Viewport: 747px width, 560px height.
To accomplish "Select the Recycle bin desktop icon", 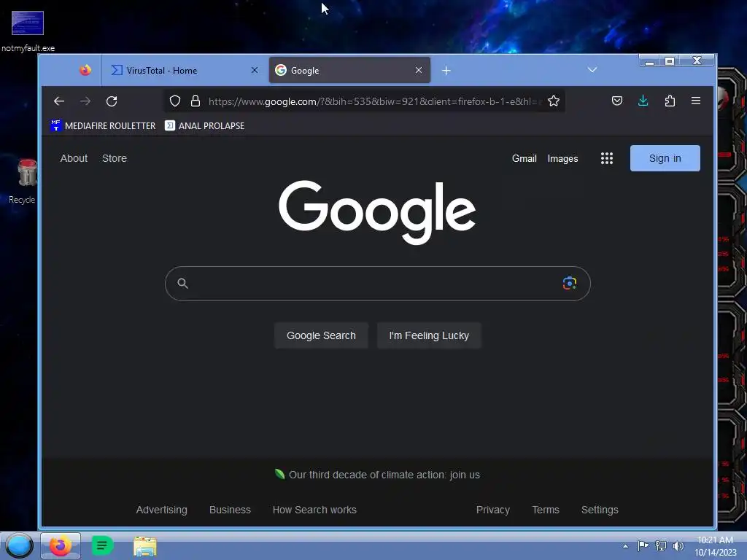I will [x=23, y=181].
